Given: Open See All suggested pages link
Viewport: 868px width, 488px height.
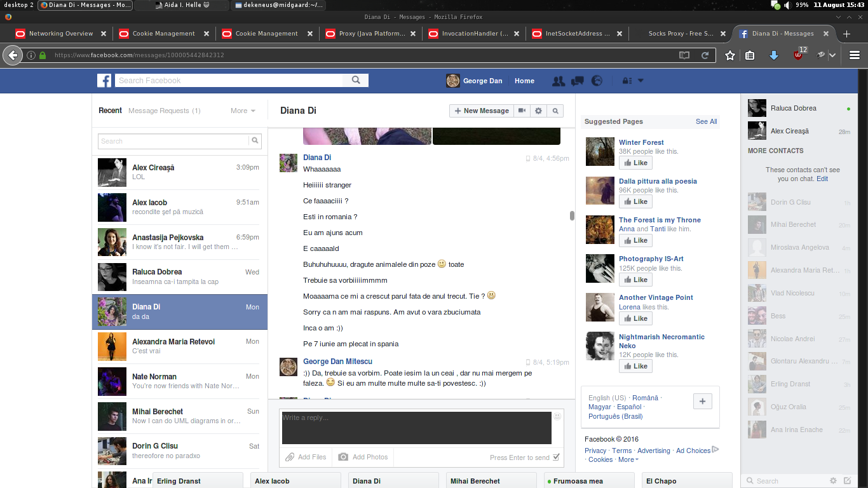Looking at the screenshot, I should coord(706,121).
